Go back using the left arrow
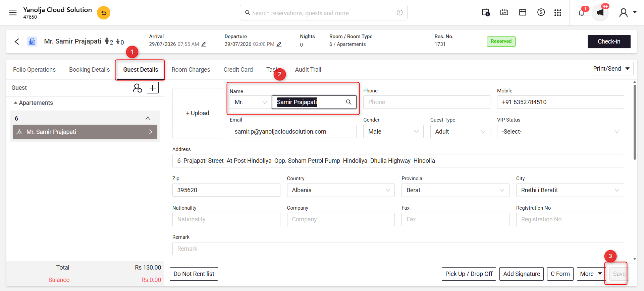Viewport: 644px width, 291px height. (x=17, y=42)
